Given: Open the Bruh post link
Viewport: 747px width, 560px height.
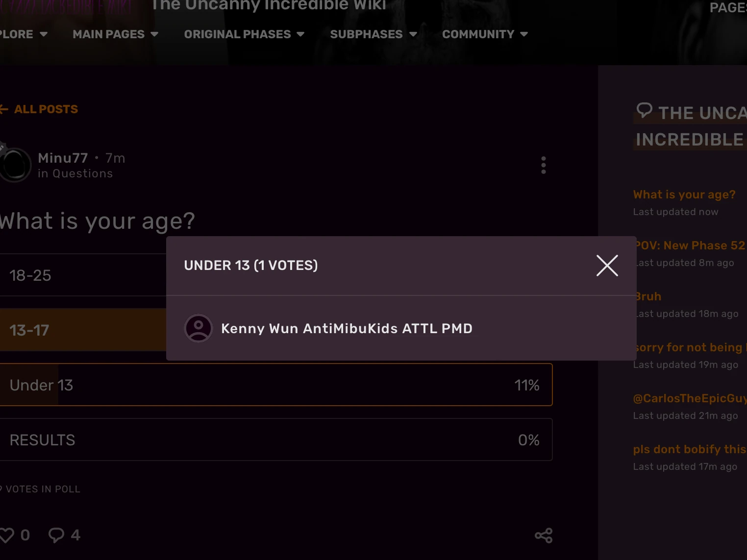Looking at the screenshot, I should 649,296.
